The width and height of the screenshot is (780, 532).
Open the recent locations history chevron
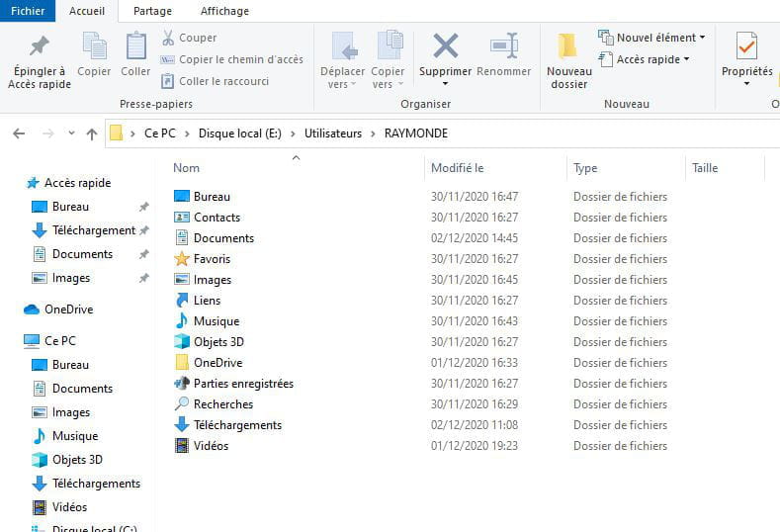pos(71,133)
